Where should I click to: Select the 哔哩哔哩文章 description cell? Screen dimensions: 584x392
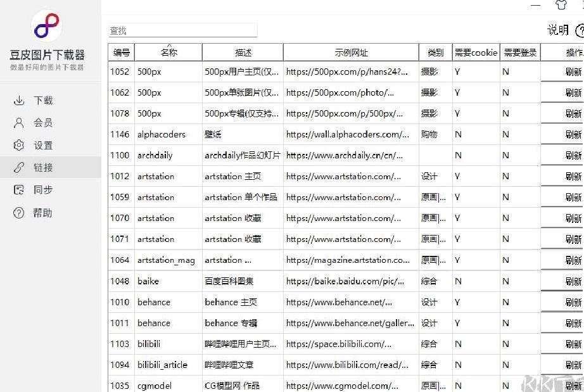[x=243, y=365]
